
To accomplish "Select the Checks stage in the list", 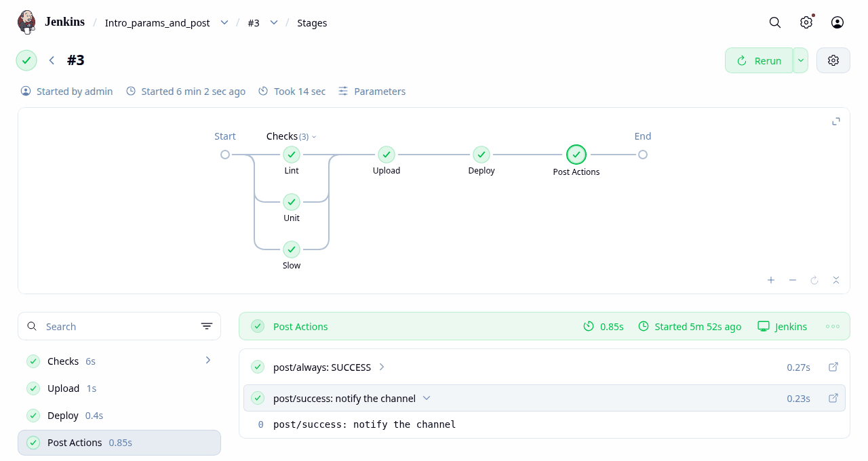I will pos(119,361).
